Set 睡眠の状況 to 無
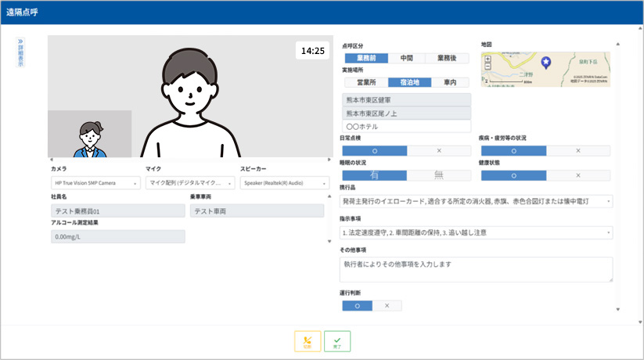The image size is (644, 360). (439, 175)
